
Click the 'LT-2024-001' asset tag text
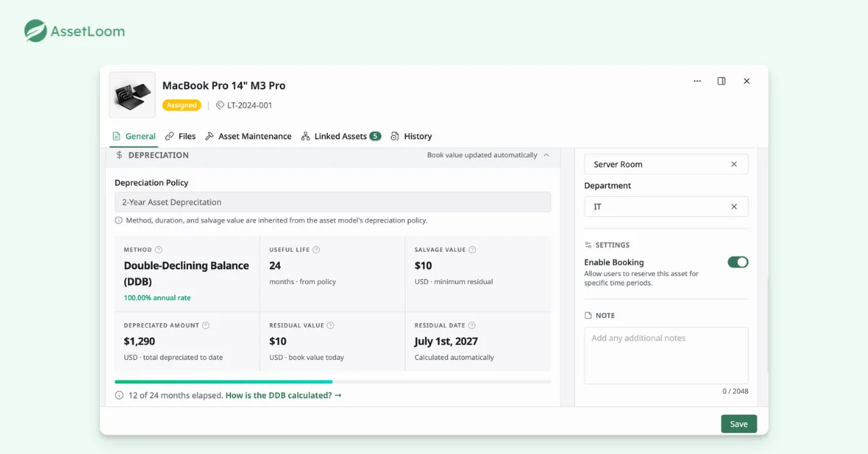pyautogui.click(x=250, y=106)
